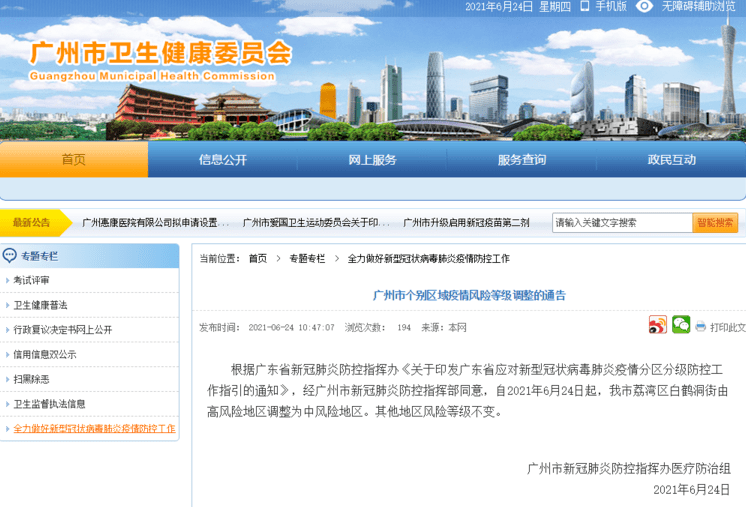Screen dimensions: 746x507
Task: Open the 信息公开 navigation tab
Action: pos(222,160)
